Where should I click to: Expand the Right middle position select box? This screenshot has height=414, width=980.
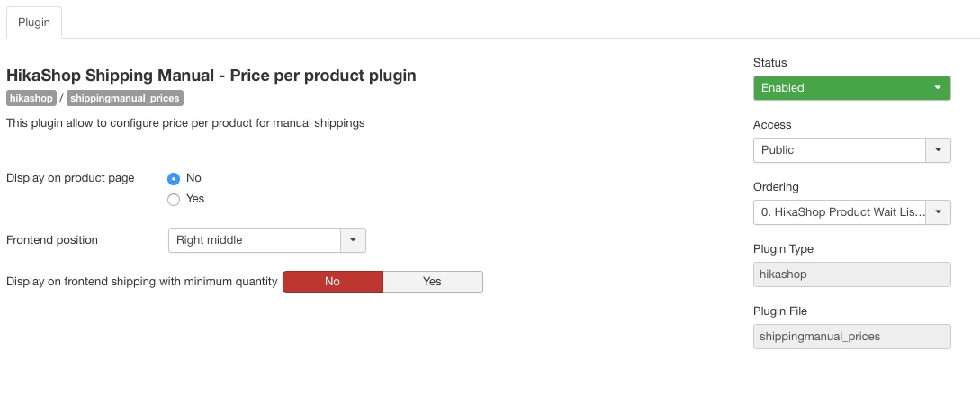tap(255, 240)
